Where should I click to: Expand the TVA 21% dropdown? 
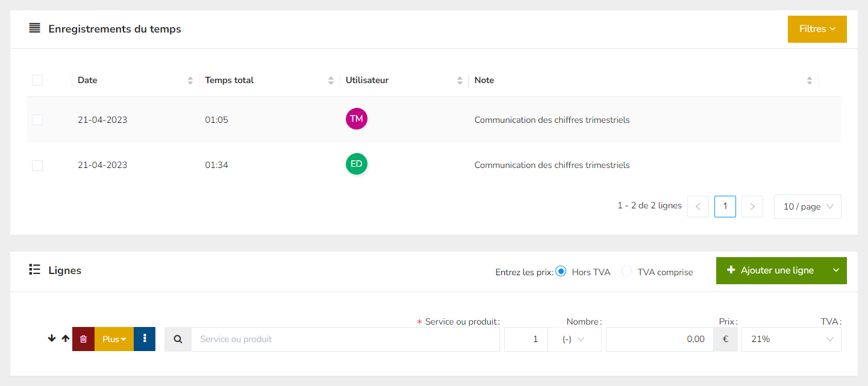pyautogui.click(x=791, y=339)
